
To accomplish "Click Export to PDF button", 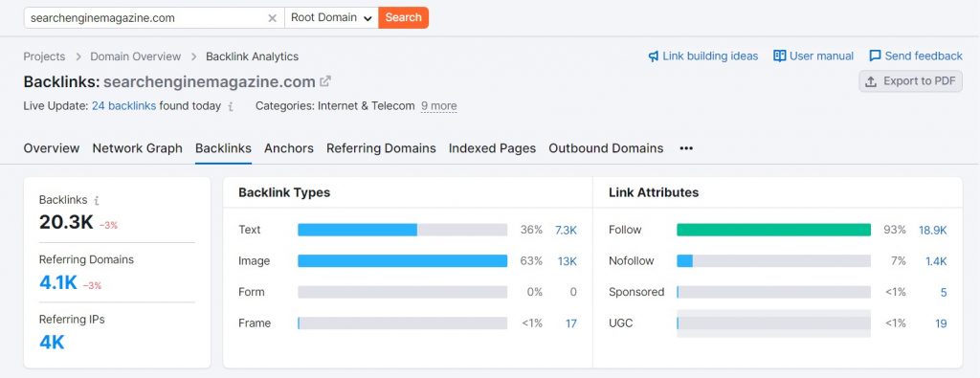I will 911,81.
